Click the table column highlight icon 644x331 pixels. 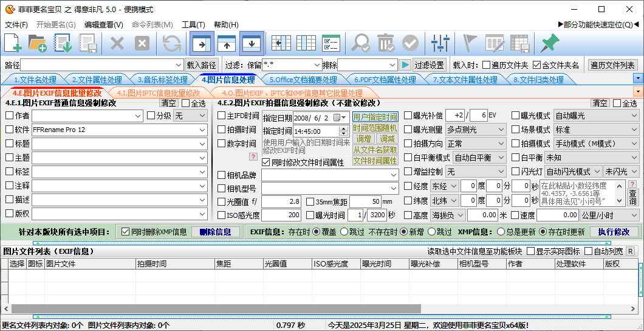(x=306, y=43)
